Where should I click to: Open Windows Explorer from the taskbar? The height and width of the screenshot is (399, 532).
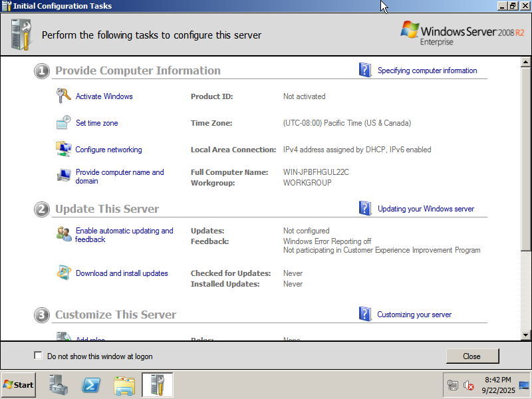pyautogui.click(x=124, y=385)
